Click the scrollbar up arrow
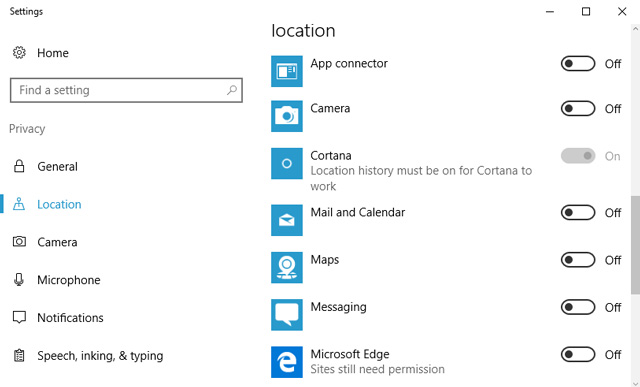The width and height of the screenshot is (640, 387). (635, 29)
